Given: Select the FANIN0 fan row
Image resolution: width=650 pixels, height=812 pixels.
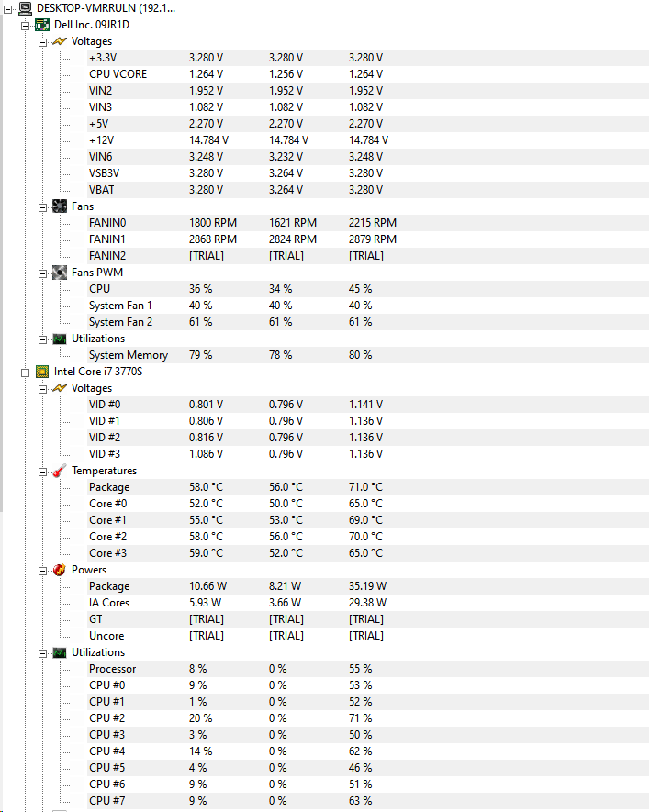Looking at the screenshot, I should pos(107,223).
